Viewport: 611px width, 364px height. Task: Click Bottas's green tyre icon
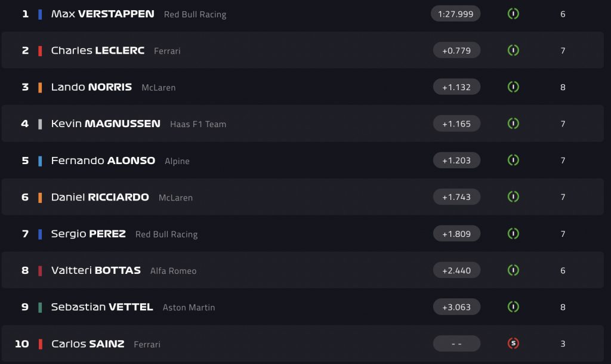(513, 270)
